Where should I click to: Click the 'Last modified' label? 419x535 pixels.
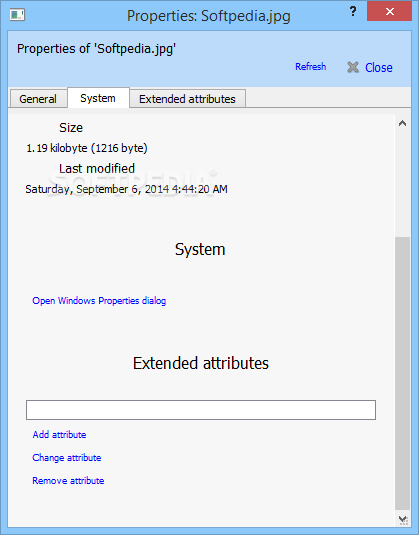click(x=97, y=169)
